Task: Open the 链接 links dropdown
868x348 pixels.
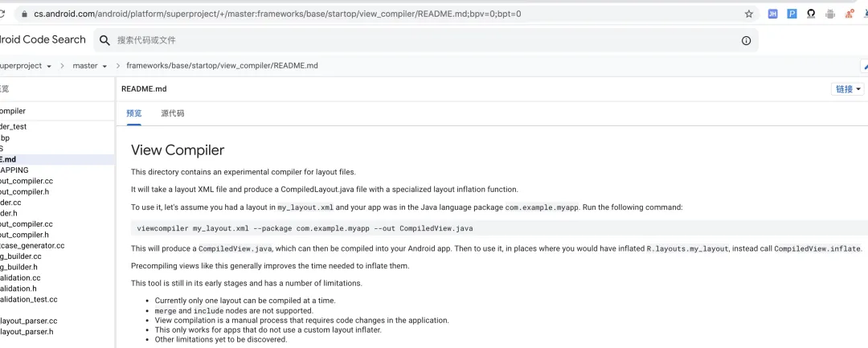Action: pos(848,89)
